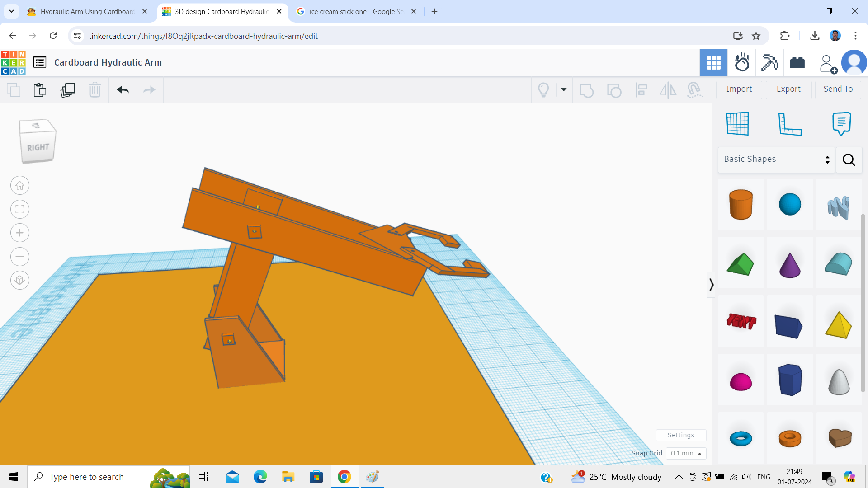Open the design list menu icon
This screenshot has height=488, width=868.
click(x=40, y=62)
